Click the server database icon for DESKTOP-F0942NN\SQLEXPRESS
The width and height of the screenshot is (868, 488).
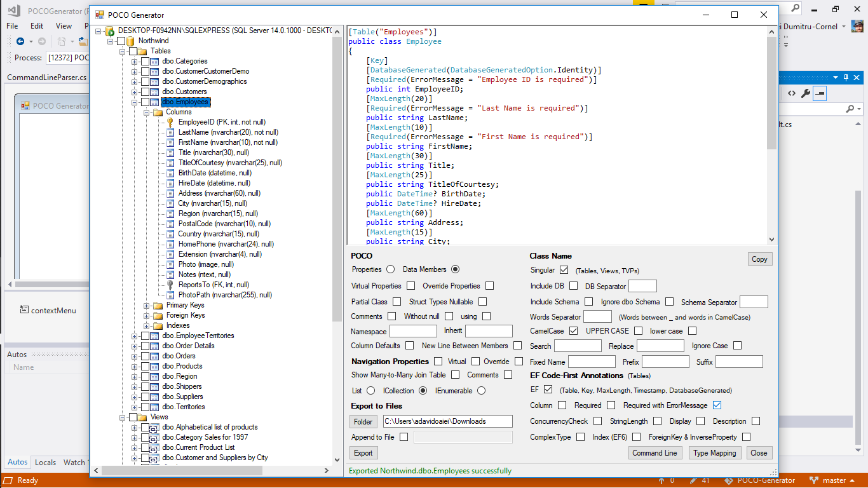[x=109, y=30]
